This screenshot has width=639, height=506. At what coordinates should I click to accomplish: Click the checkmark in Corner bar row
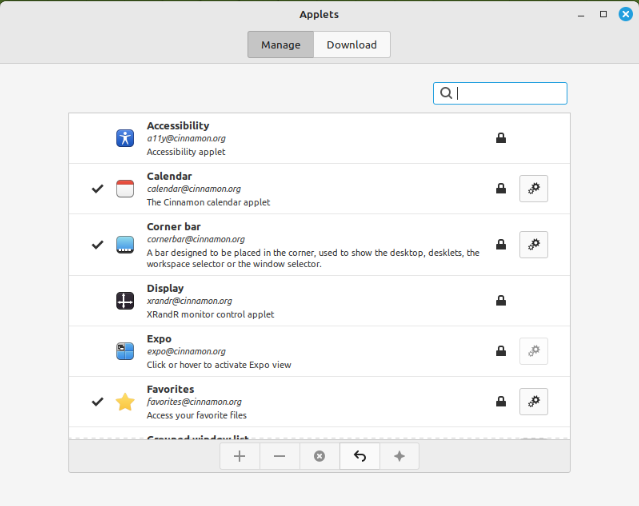click(x=97, y=244)
